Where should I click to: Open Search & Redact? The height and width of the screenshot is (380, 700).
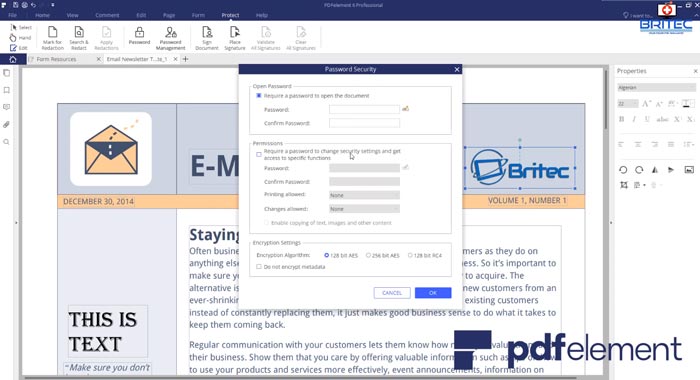(79, 38)
